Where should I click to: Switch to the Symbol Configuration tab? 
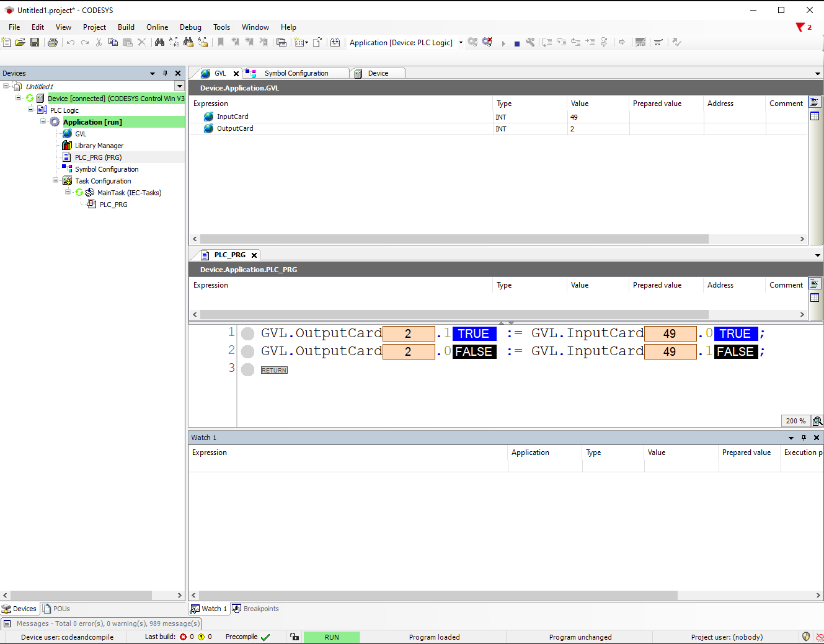click(x=296, y=73)
